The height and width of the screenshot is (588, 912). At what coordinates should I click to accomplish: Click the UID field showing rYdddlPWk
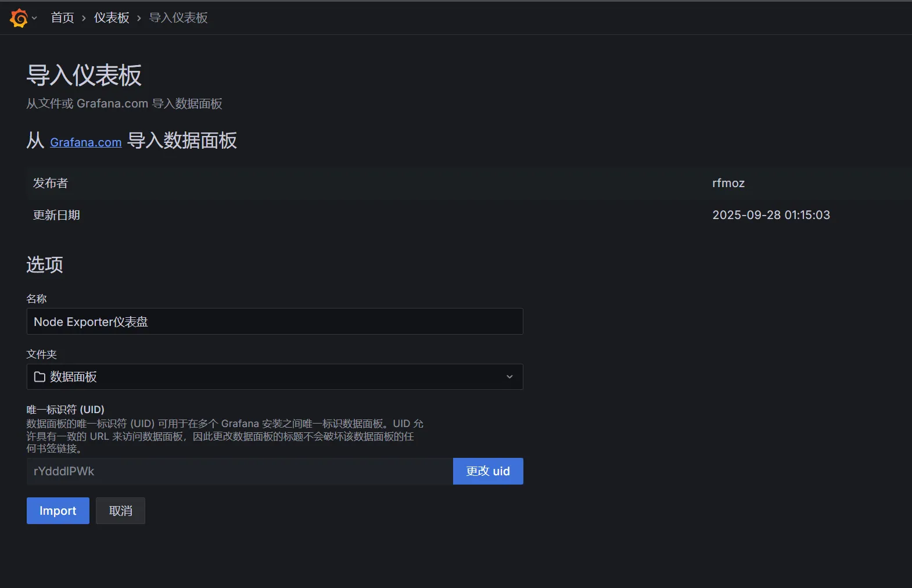(239, 471)
